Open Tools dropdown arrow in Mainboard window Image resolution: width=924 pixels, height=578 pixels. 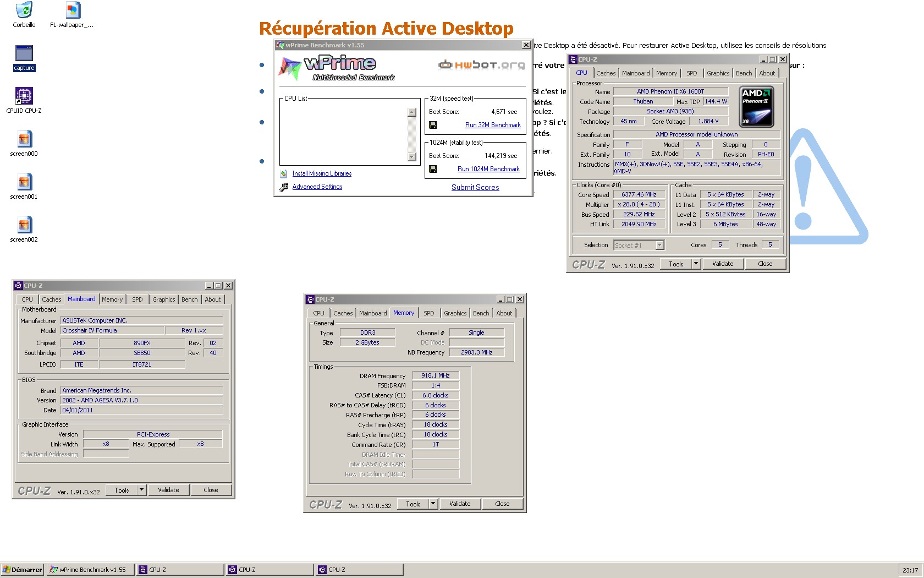(141, 490)
